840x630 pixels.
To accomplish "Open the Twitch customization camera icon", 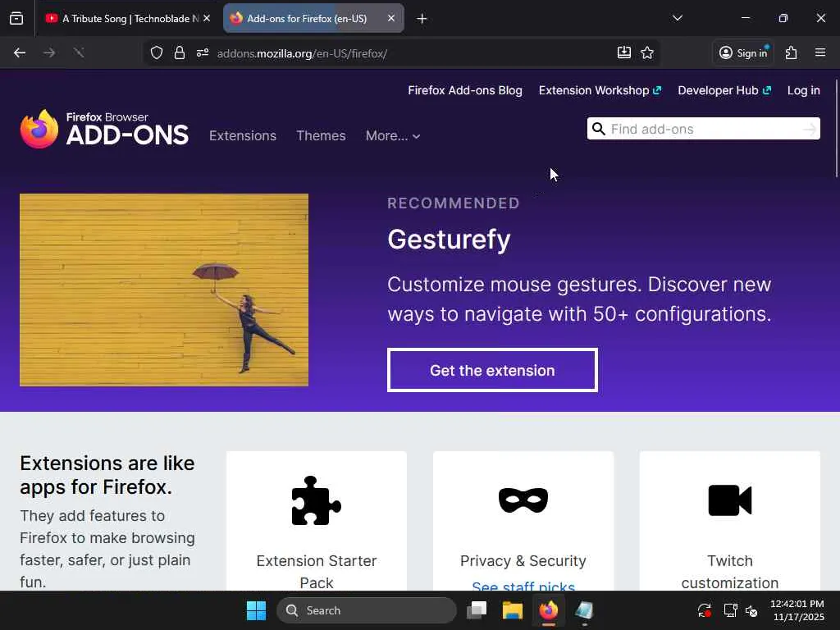I will 729,500.
